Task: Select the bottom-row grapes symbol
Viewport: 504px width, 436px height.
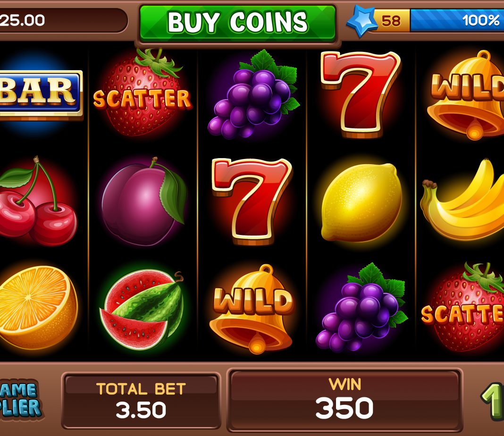Action: pos(361,308)
